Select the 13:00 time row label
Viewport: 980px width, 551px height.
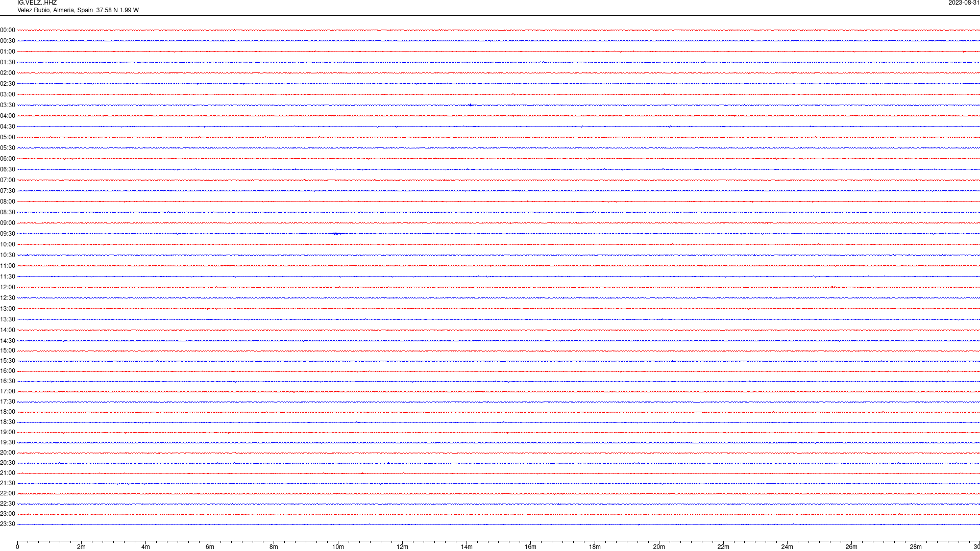point(8,309)
